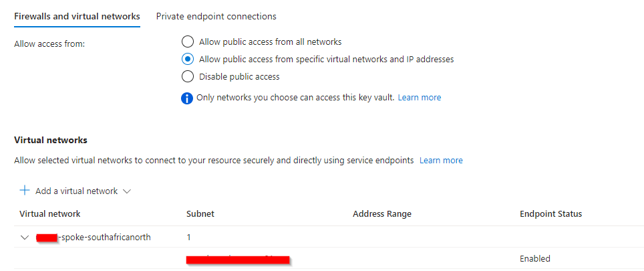
Task: Click the Subnet column header
Action: point(200,214)
